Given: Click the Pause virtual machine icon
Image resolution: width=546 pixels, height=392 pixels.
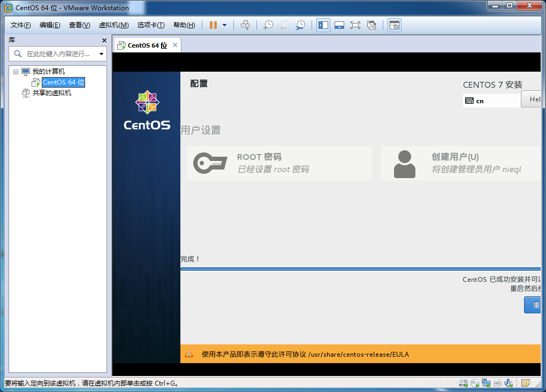Looking at the screenshot, I should tap(213, 25).
